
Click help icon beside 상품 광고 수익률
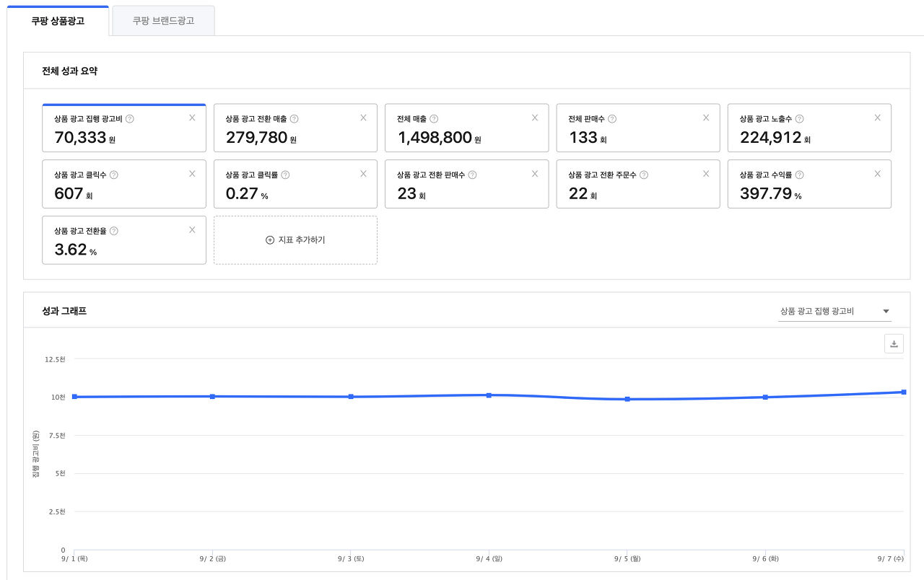coord(799,175)
